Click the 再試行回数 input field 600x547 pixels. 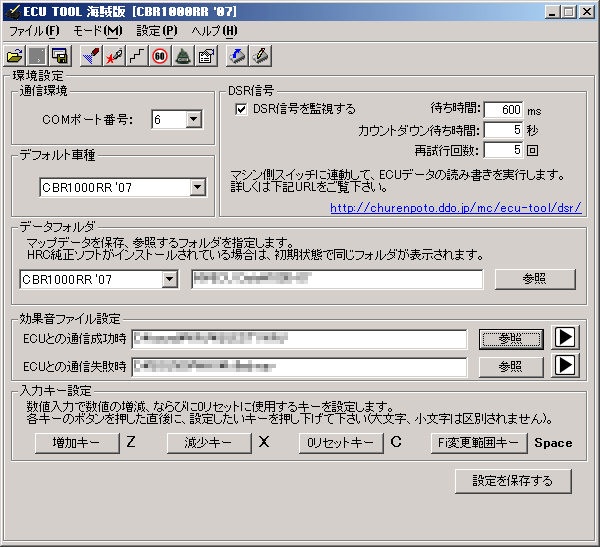[x=503, y=150]
